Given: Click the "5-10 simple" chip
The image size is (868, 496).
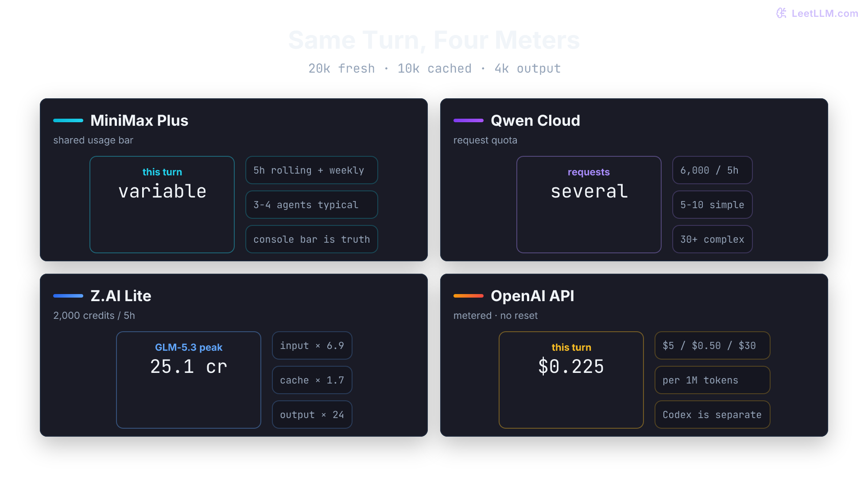Looking at the screenshot, I should (x=712, y=205).
